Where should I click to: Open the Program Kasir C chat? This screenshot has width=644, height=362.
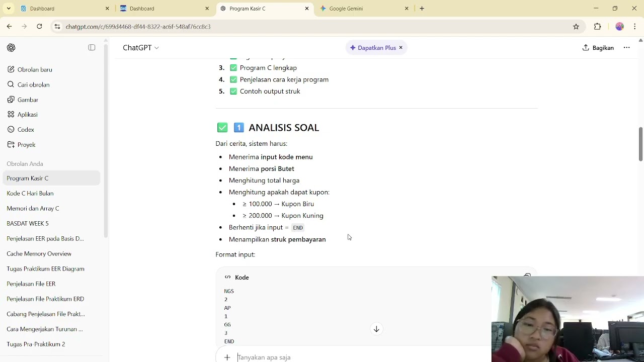52,178
